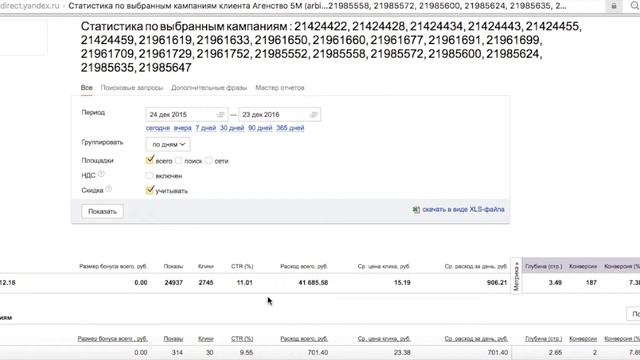The width and height of the screenshot is (640, 360).
Task: Open calendar icon in start date field
Action: (221, 115)
